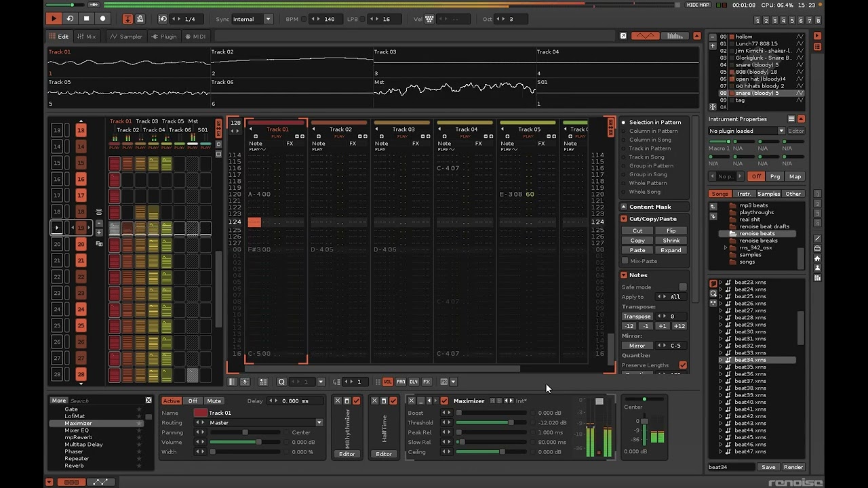Select instrument 808 (bloody) 18

click(x=756, y=72)
